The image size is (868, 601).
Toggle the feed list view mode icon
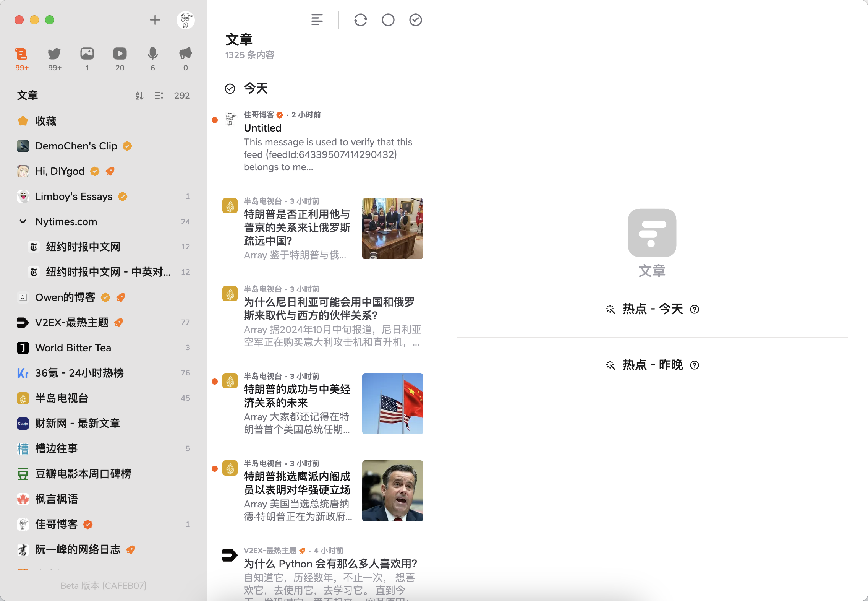click(x=159, y=96)
